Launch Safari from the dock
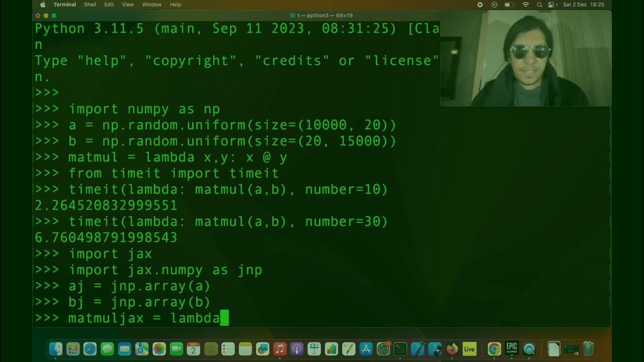Viewport: 644px width, 362px height. click(90, 348)
